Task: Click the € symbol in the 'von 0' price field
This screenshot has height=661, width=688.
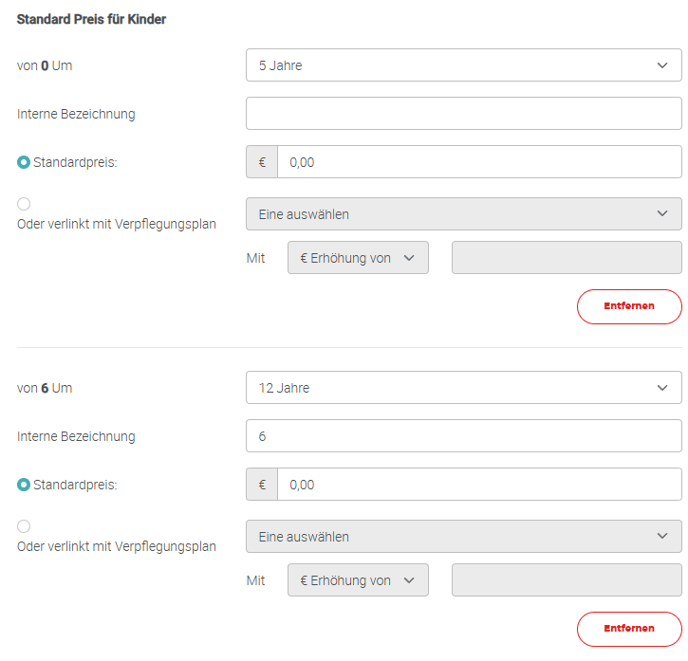Action: tap(262, 162)
